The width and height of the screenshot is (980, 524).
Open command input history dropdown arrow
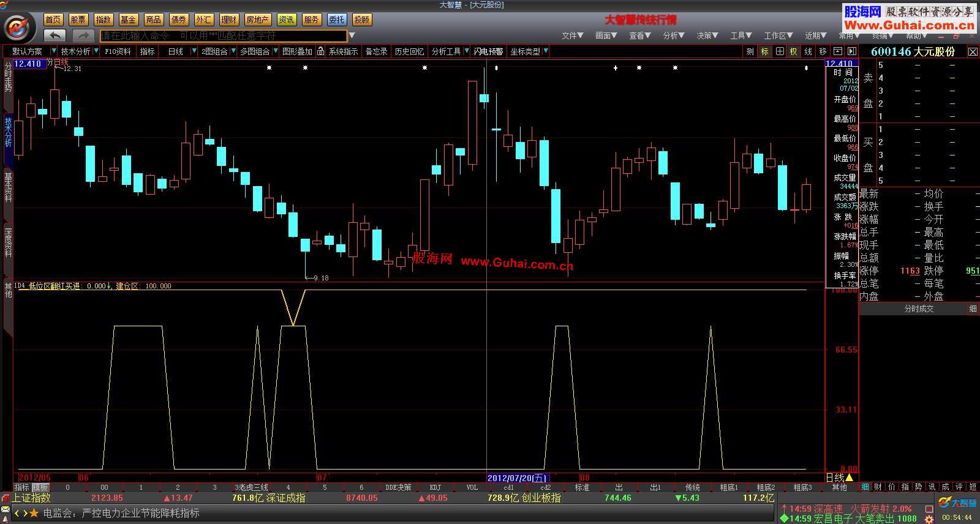point(352,36)
